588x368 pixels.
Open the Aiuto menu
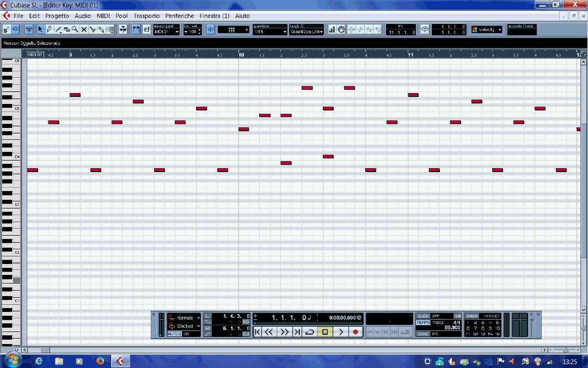tap(242, 16)
